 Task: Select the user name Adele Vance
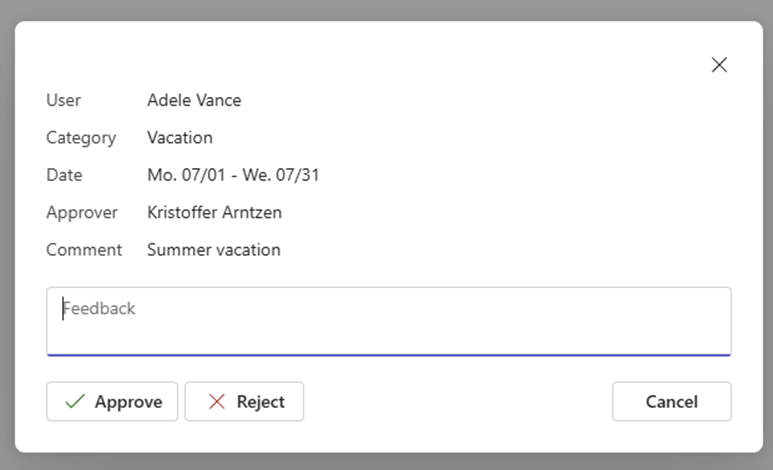[x=194, y=100]
